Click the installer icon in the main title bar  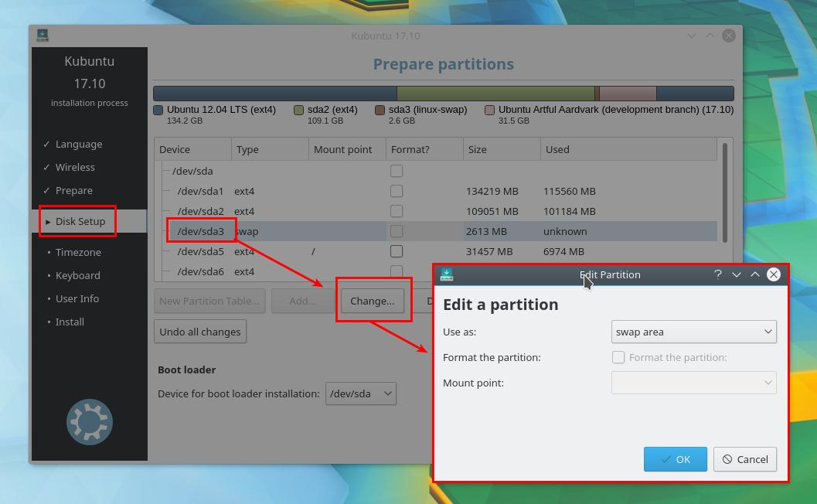coord(43,35)
